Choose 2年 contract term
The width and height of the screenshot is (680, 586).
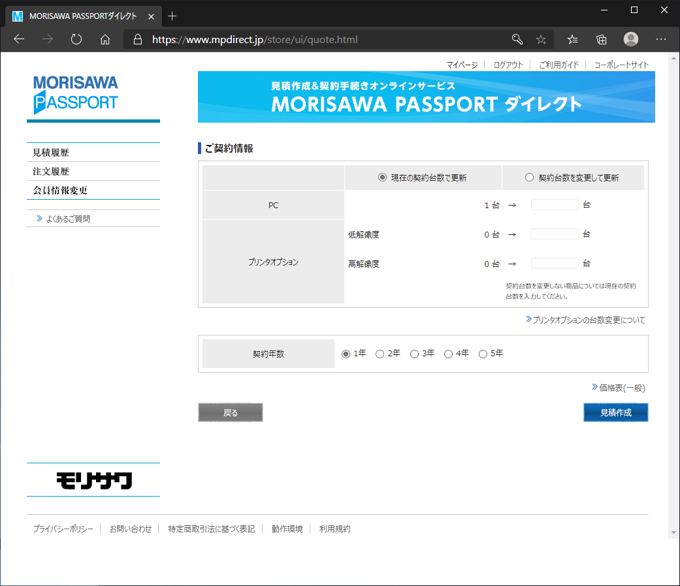pyautogui.click(x=380, y=354)
